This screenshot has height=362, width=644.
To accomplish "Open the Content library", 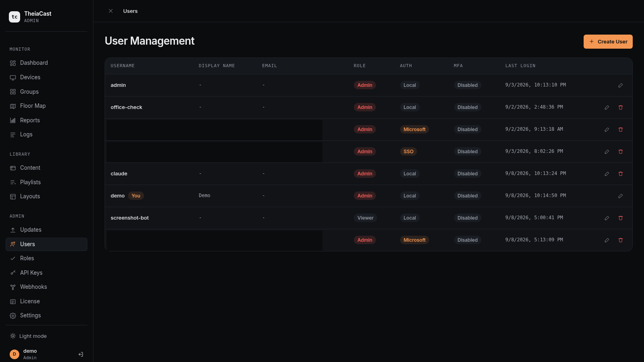I will pos(46,168).
